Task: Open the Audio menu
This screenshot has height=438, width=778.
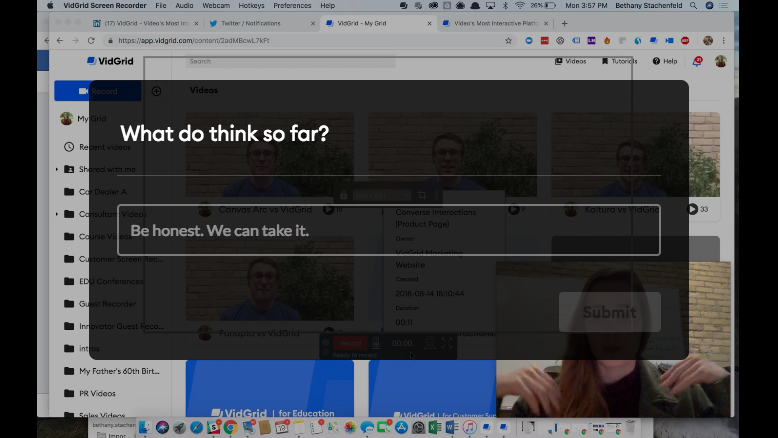Action: point(184,5)
